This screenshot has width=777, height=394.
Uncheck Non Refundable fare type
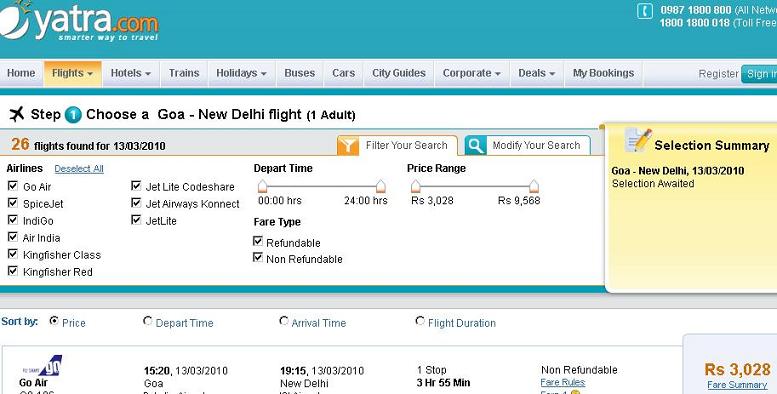[x=258, y=258]
